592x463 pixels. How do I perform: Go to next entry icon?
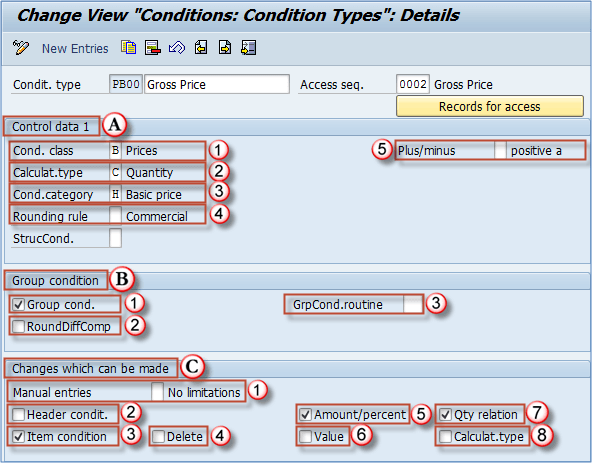(225, 48)
